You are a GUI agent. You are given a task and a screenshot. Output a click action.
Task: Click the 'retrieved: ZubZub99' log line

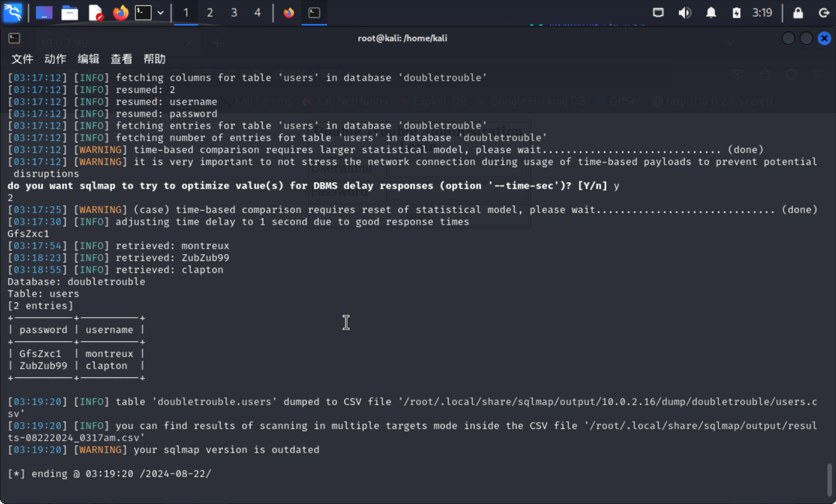[118, 258]
